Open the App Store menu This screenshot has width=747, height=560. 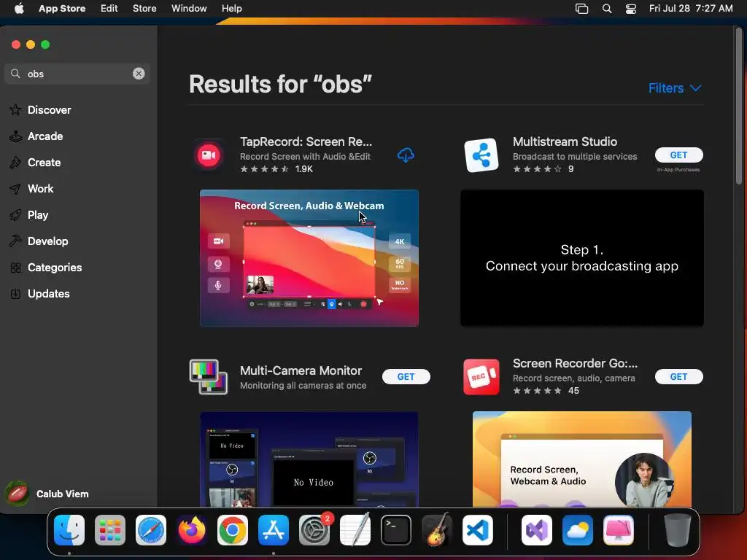pos(62,8)
